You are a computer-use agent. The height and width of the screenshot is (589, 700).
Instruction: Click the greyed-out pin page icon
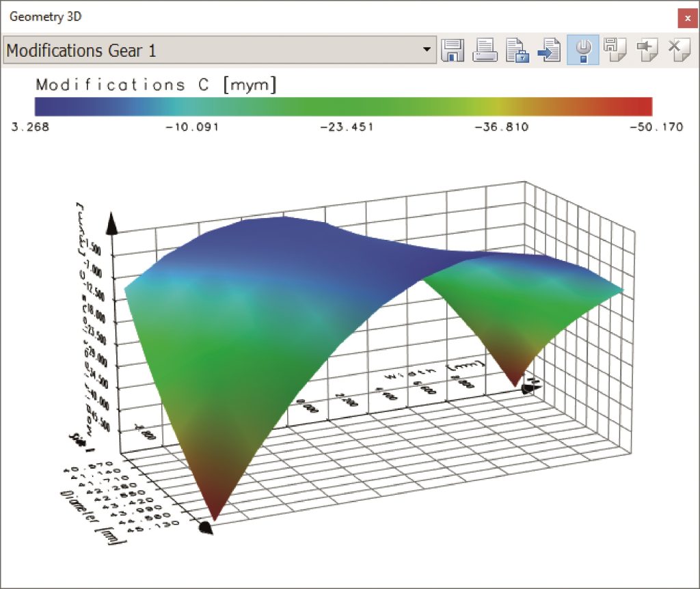coord(646,51)
